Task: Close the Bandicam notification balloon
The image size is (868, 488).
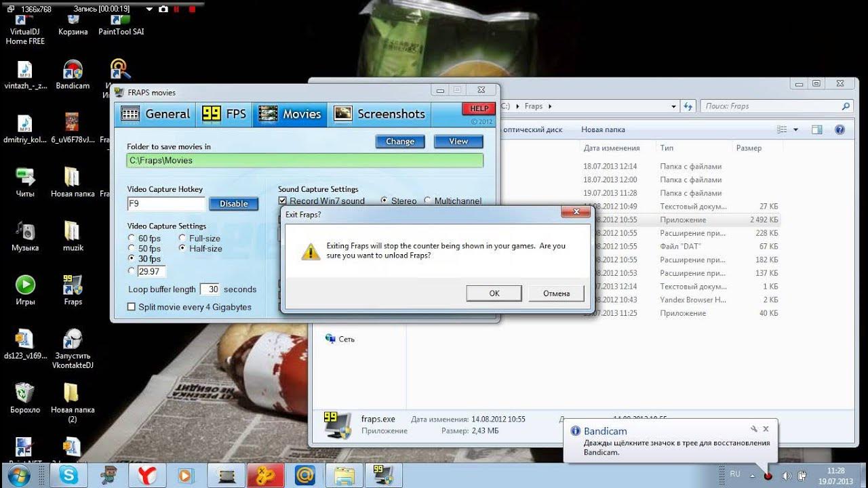Action: pyautogui.click(x=766, y=429)
